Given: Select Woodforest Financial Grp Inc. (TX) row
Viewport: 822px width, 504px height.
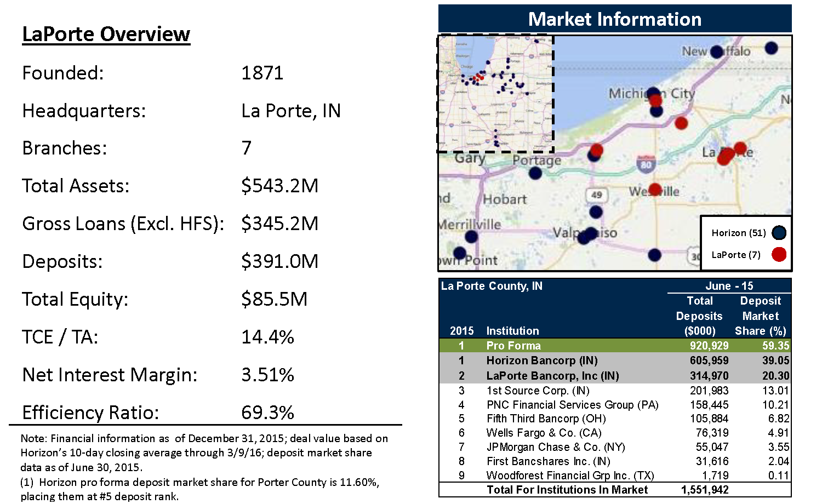Looking at the screenshot, I should [x=615, y=476].
